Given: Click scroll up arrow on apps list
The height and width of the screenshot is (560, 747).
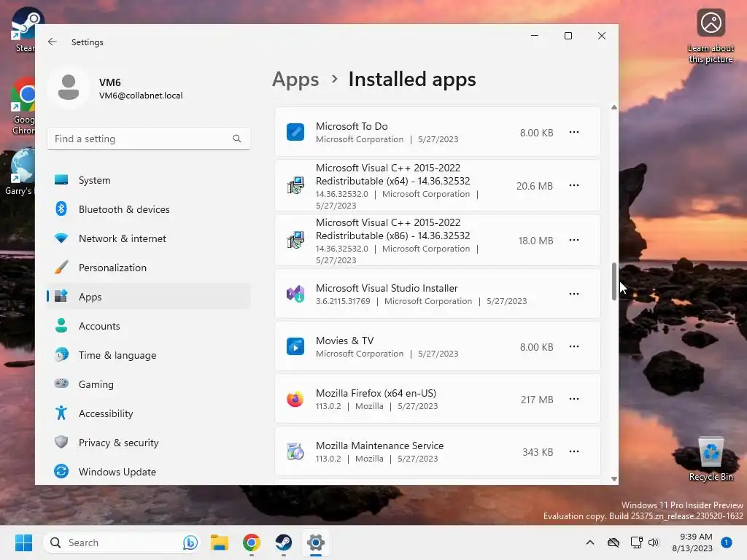Looking at the screenshot, I should (614, 108).
